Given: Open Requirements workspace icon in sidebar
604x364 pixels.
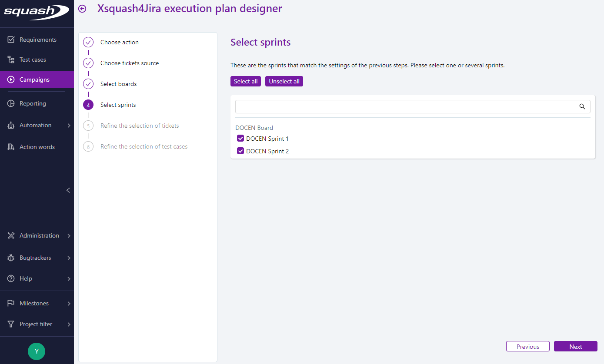Looking at the screenshot, I should (x=11, y=40).
